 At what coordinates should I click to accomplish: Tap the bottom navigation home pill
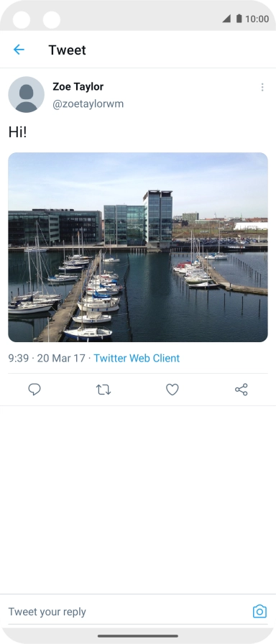pyautogui.click(x=138, y=636)
